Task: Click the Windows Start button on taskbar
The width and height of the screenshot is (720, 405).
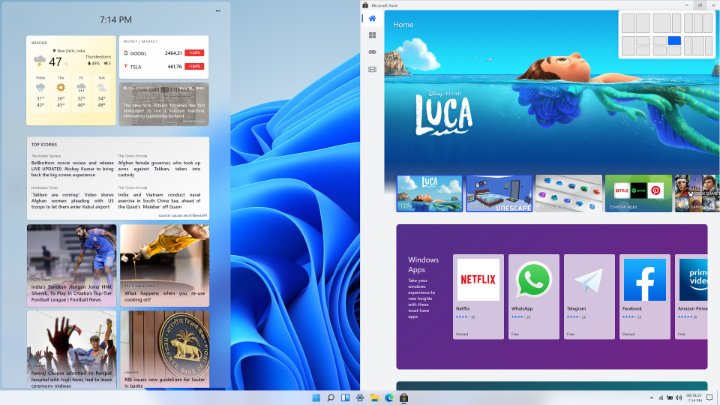Action: [316, 398]
